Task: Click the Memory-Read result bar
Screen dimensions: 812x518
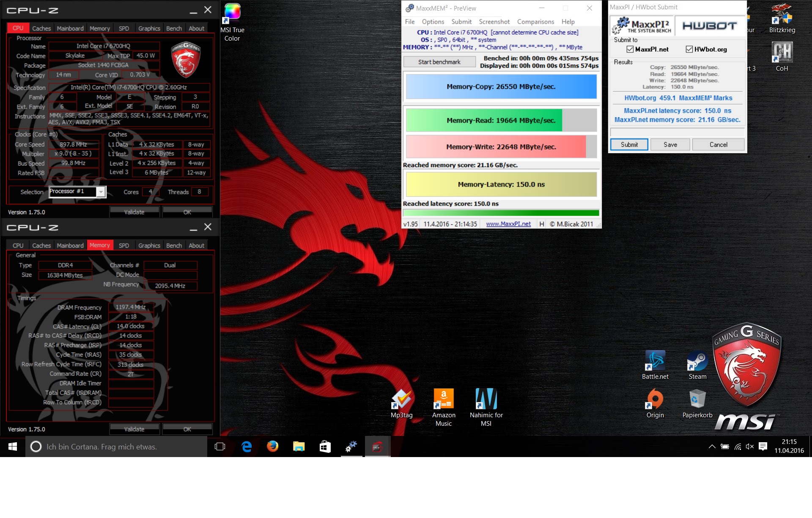Action: coord(501,120)
